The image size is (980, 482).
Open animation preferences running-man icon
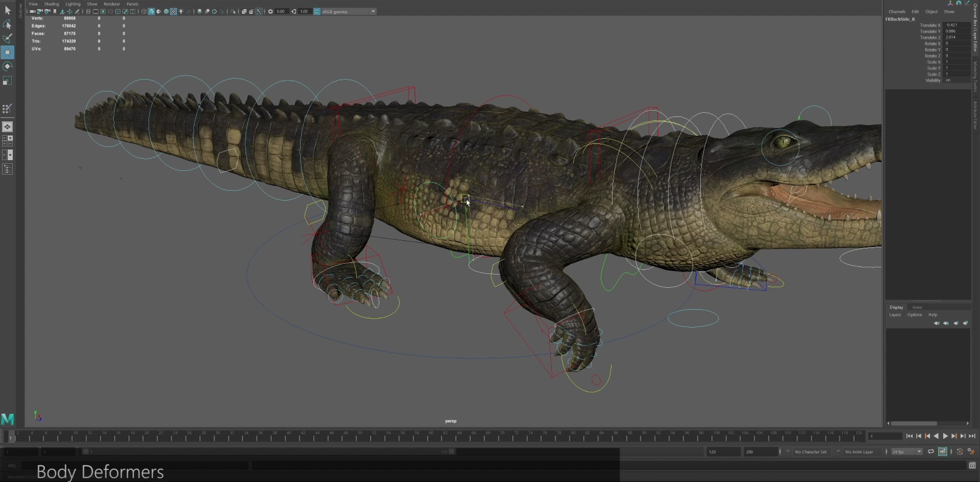click(x=971, y=451)
